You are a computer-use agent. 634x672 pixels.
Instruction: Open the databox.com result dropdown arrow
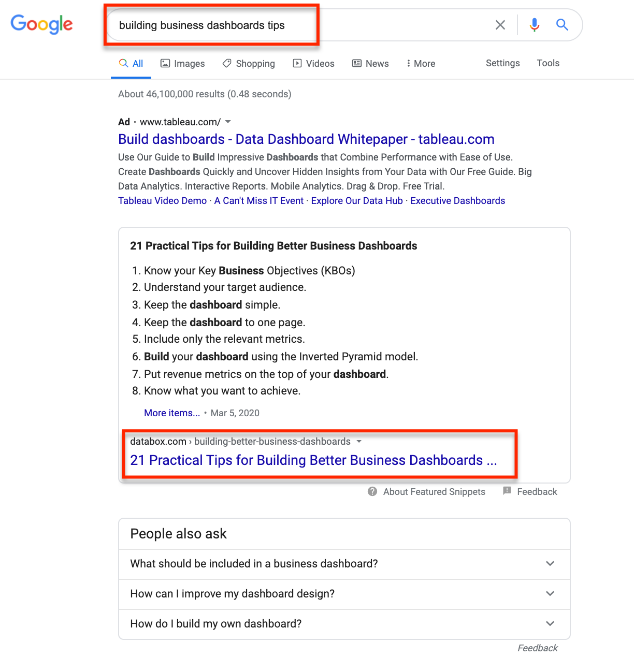359,442
